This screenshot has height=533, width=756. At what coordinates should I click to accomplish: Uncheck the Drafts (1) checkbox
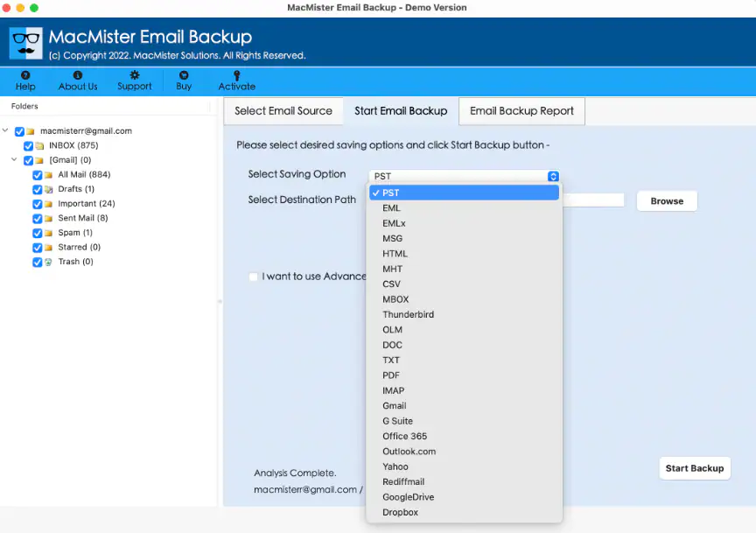click(37, 190)
